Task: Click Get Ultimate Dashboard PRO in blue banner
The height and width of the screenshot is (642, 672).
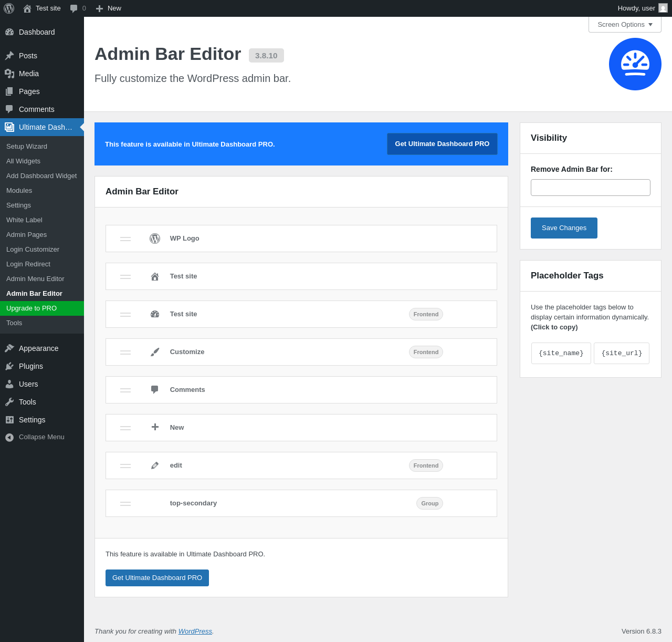Action: pos(442,144)
